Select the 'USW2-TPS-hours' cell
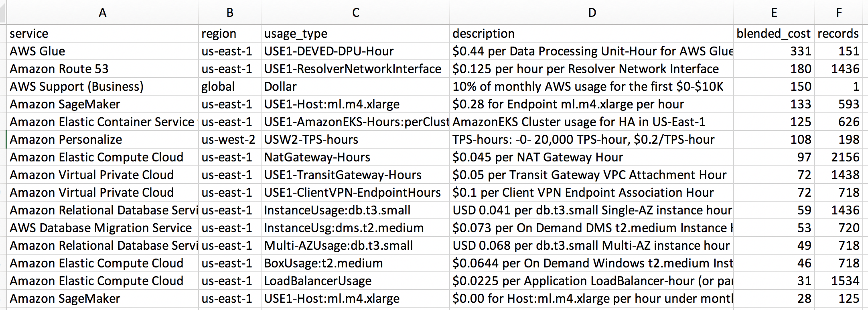 pyautogui.click(x=355, y=140)
